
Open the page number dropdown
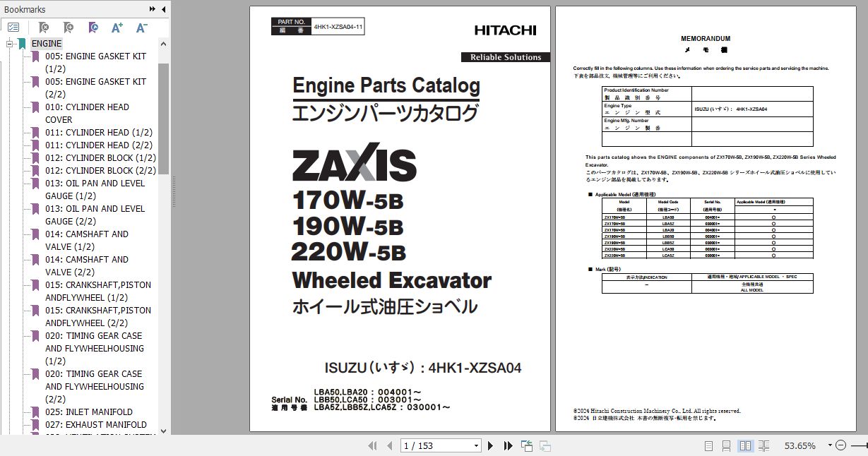coord(476,445)
